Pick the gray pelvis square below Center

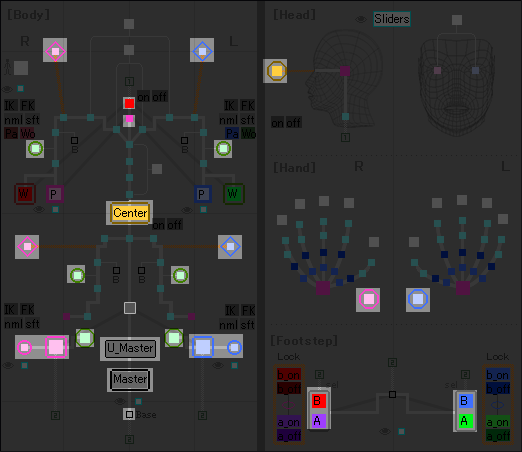point(130,308)
